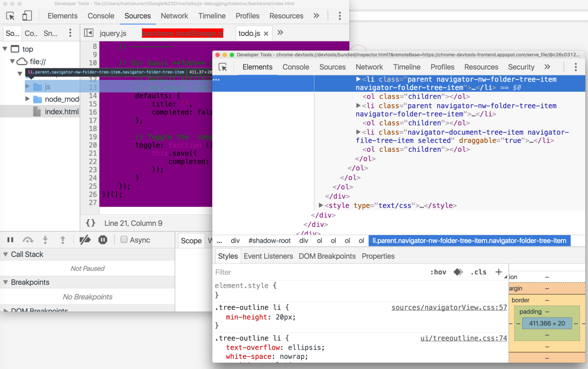This screenshot has width=588, height=369.
Task: Open the three-dot menu in back window toolbar
Action: pos(339,16)
